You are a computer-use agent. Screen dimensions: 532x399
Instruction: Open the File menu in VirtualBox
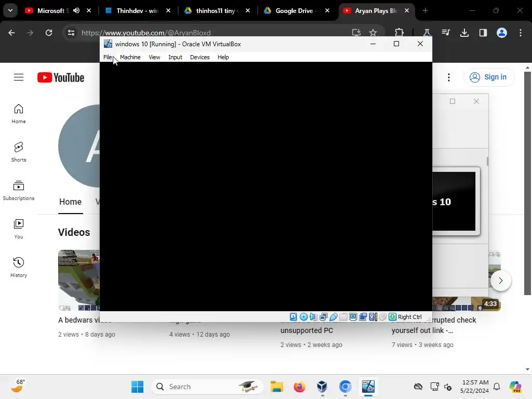click(108, 57)
